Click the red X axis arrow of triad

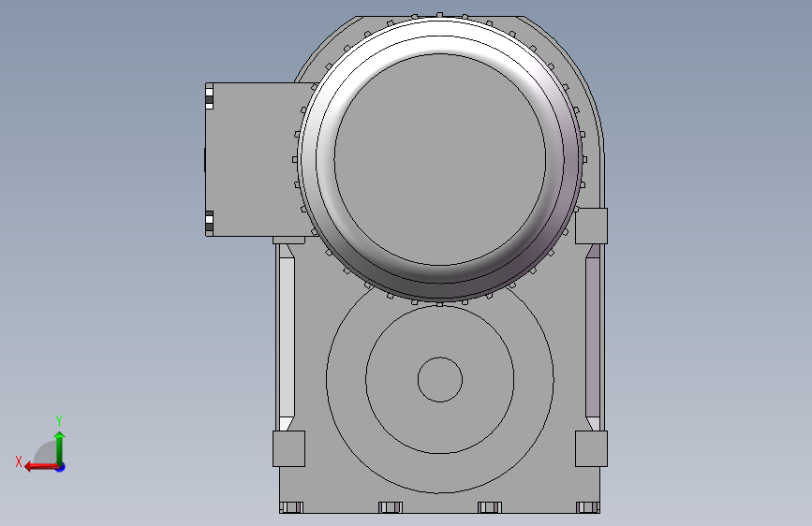point(40,467)
